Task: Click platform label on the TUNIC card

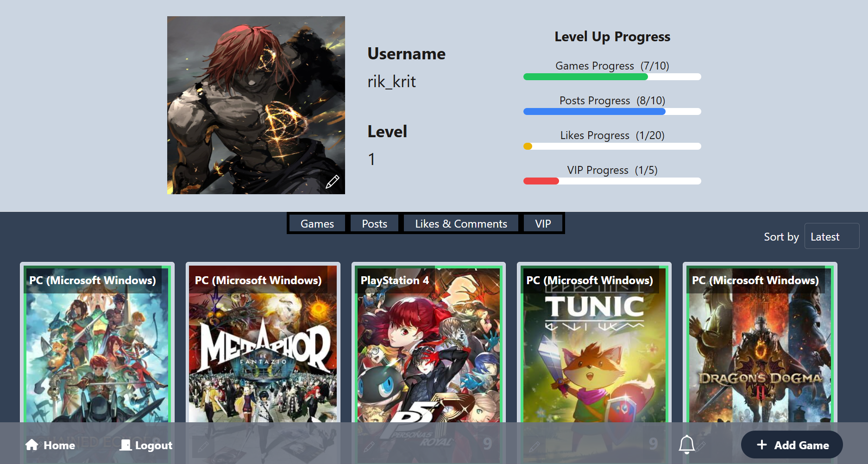Action: click(x=590, y=280)
